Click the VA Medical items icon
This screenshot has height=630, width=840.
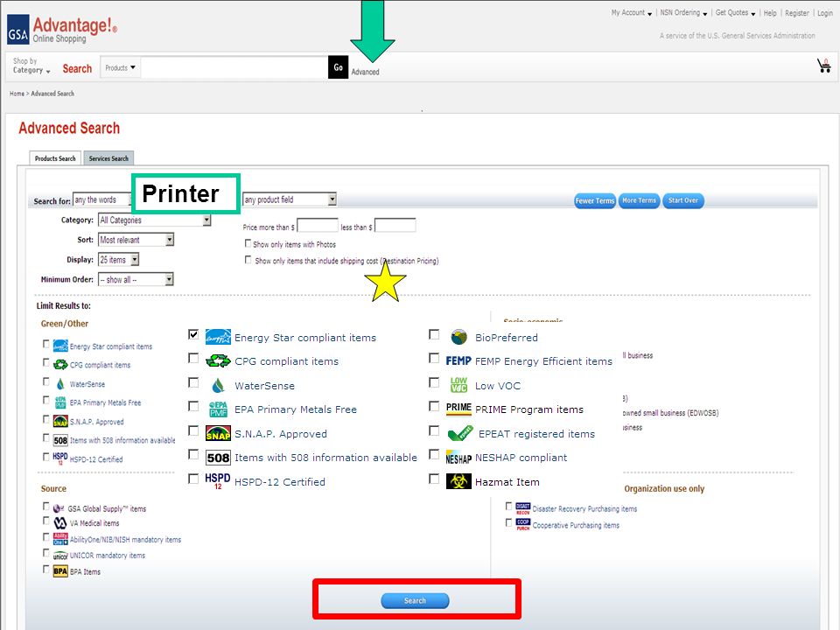(60, 523)
